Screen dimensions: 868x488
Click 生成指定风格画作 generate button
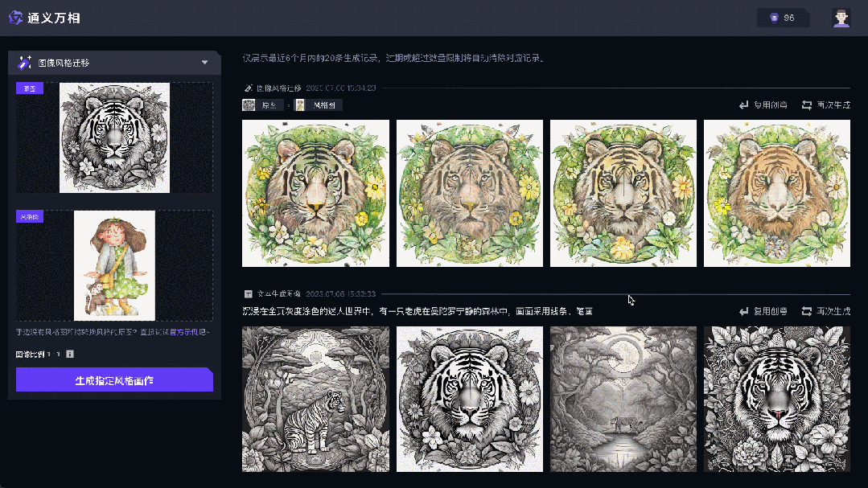coord(114,380)
